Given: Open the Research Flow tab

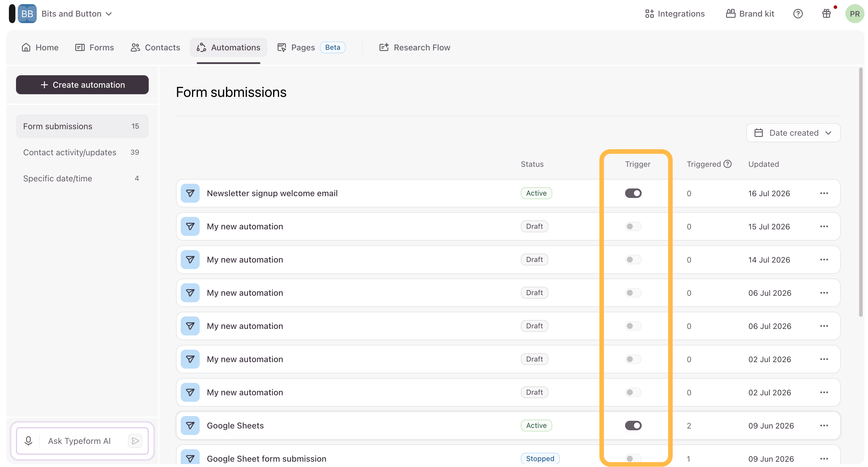Looking at the screenshot, I should [x=415, y=47].
